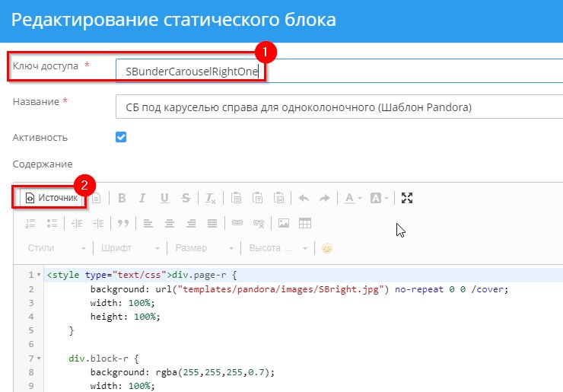The height and width of the screenshot is (392, 563).
Task: Click the insert table icon
Action: [305, 223]
